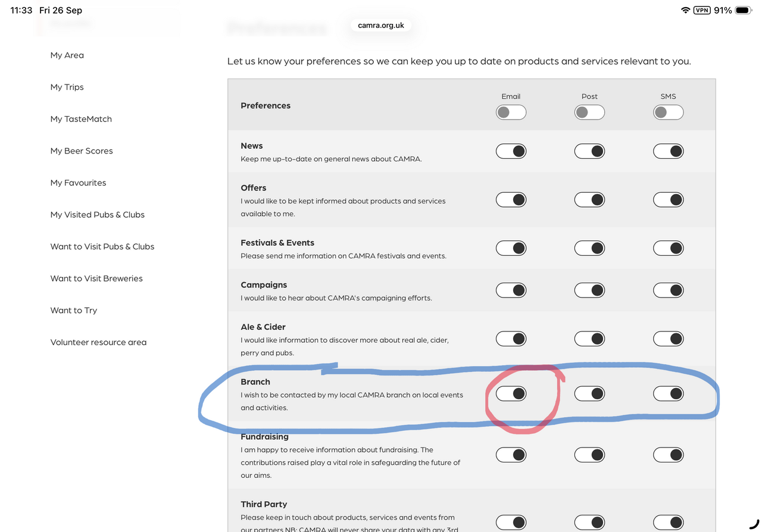Open Want to Visit Breweries
762x532 pixels.
point(96,278)
